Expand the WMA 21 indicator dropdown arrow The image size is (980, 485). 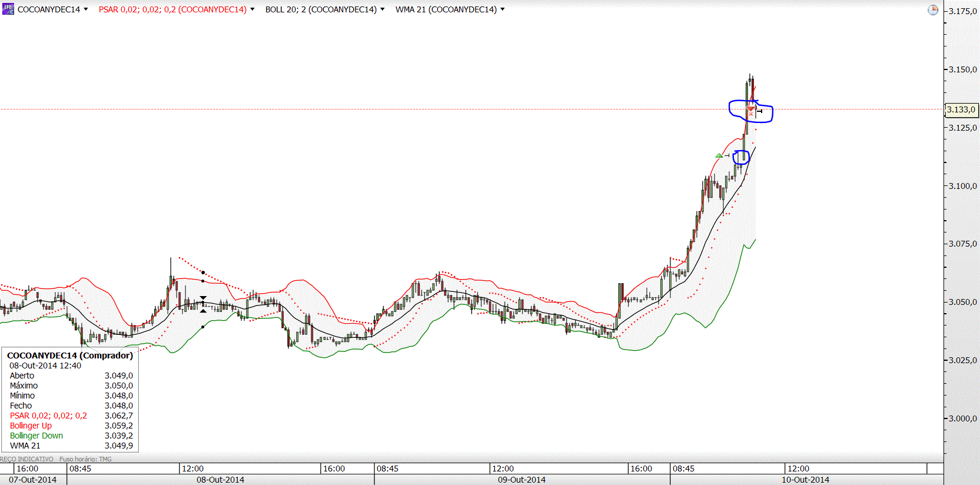[503, 9]
